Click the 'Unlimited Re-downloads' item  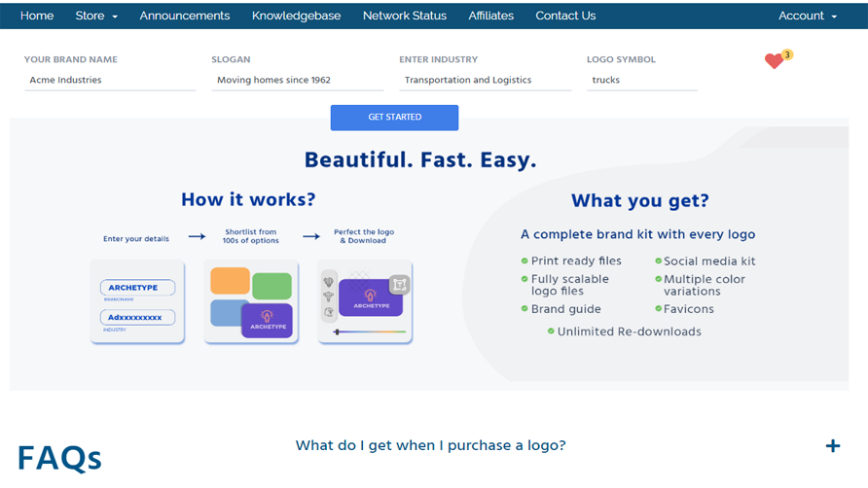coord(625,331)
